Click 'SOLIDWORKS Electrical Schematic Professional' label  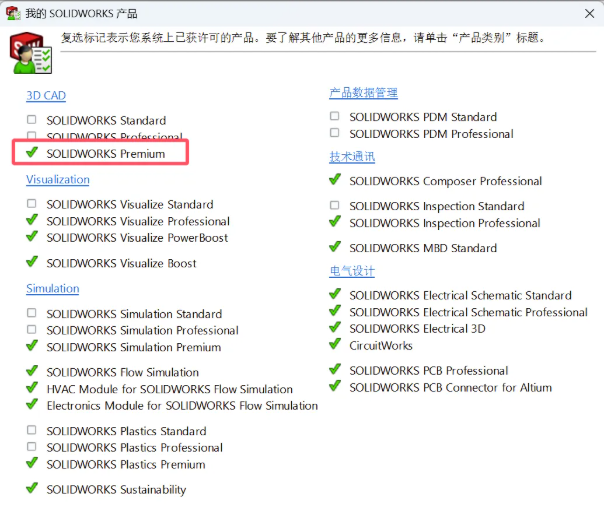pos(468,312)
